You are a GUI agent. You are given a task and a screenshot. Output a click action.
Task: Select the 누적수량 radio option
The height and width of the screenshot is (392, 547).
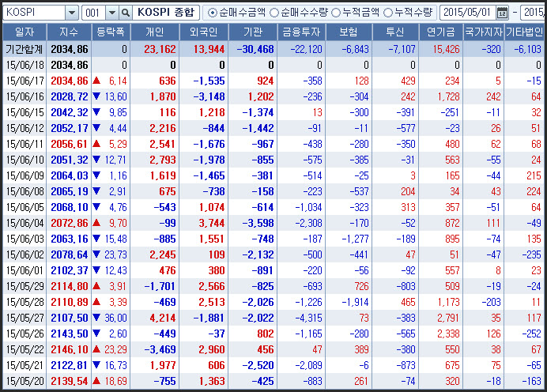pos(388,13)
